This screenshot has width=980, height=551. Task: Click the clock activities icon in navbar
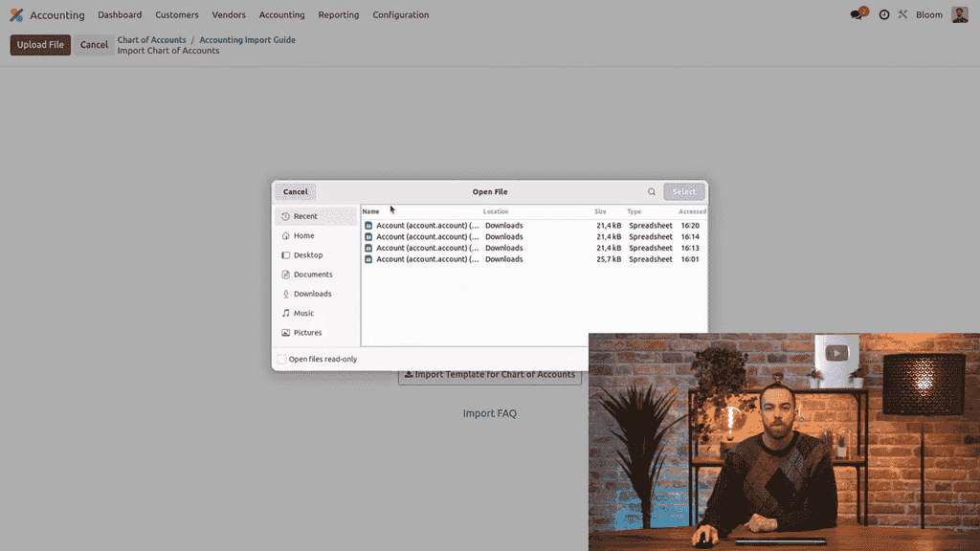tap(883, 15)
